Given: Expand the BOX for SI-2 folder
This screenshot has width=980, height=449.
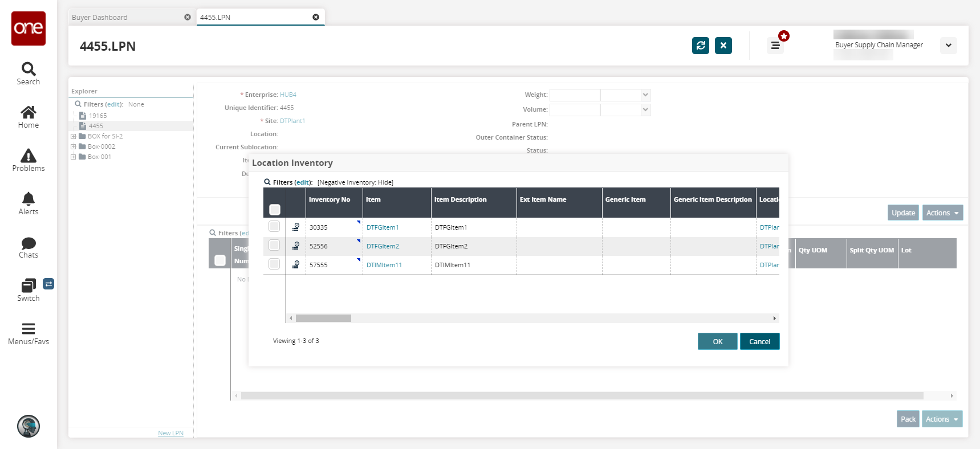Looking at the screenshot, I should (74, 137).
